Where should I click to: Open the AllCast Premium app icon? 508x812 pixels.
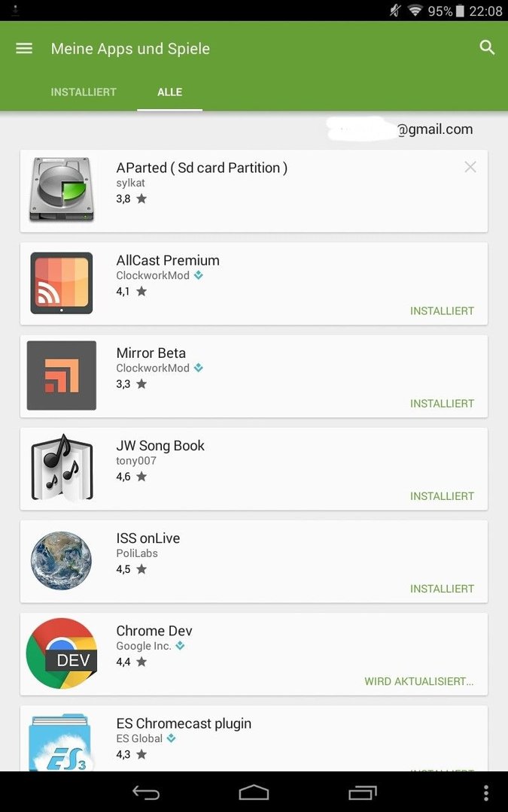[62, 283]
